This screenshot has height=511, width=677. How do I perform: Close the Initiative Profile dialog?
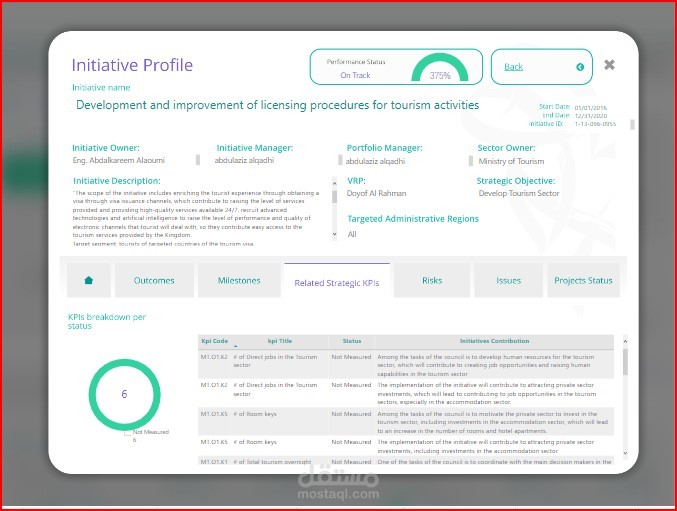tap(609, 65)
